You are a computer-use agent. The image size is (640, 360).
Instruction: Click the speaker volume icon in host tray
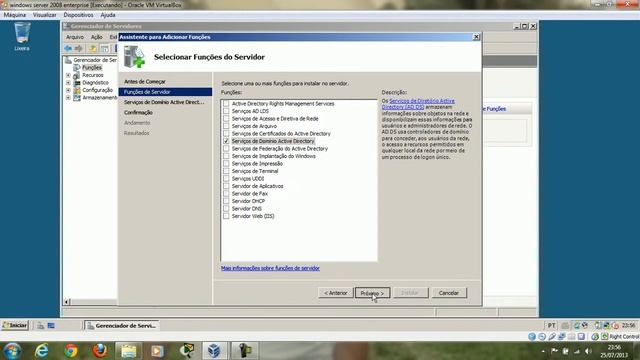pos(588,351)
